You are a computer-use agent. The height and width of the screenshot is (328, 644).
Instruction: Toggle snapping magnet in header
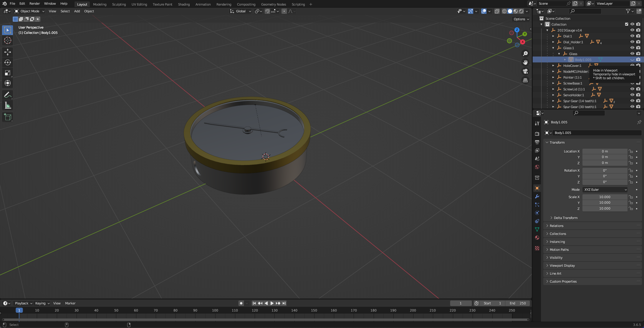(267, 11)
